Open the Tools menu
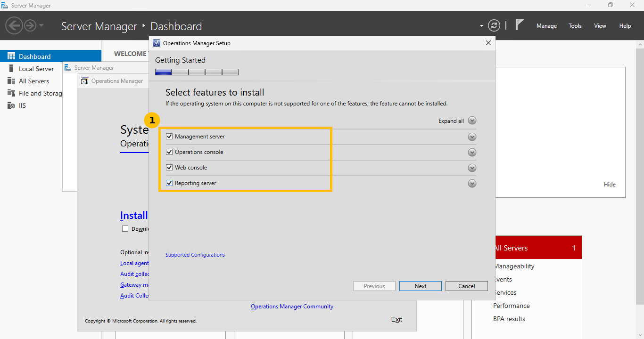This screenshot has width=644, height=339. tap(575, 26)
